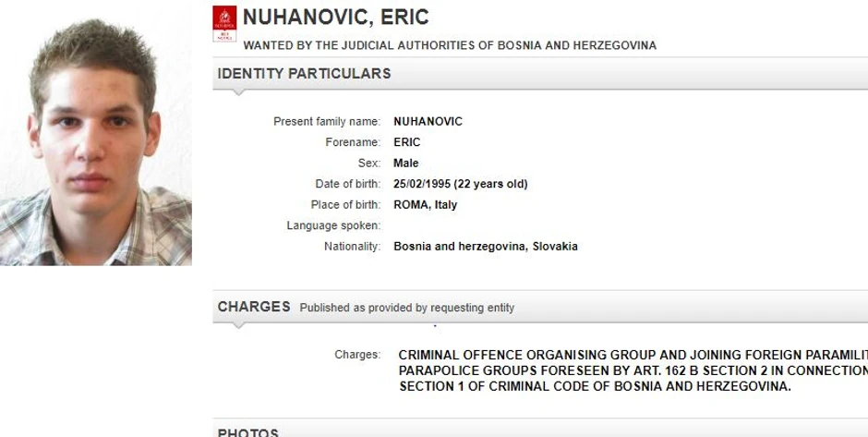Click the forename value ERIC
The height and width of the screenshot is (437, 868).
[x=407, y=142]
